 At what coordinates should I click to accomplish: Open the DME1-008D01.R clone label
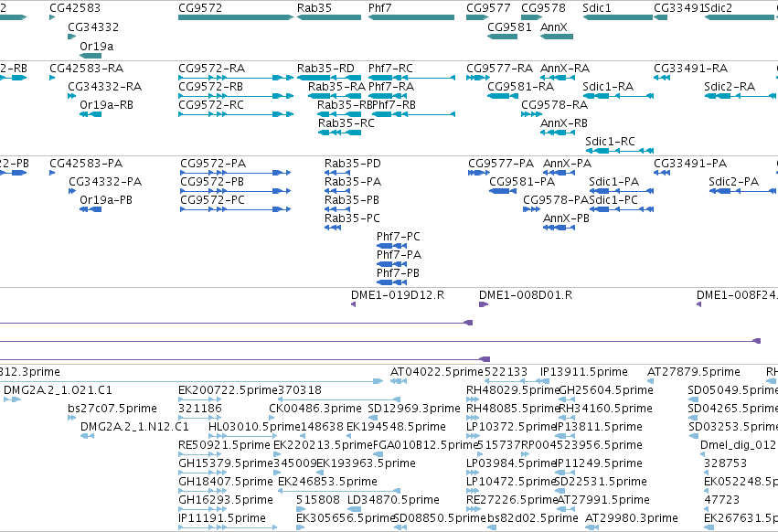526,295
